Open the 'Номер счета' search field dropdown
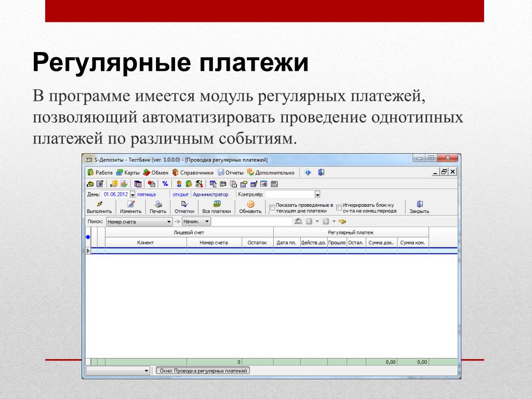The width and height of the screenshot is (532, 399). tap(169, 221)
